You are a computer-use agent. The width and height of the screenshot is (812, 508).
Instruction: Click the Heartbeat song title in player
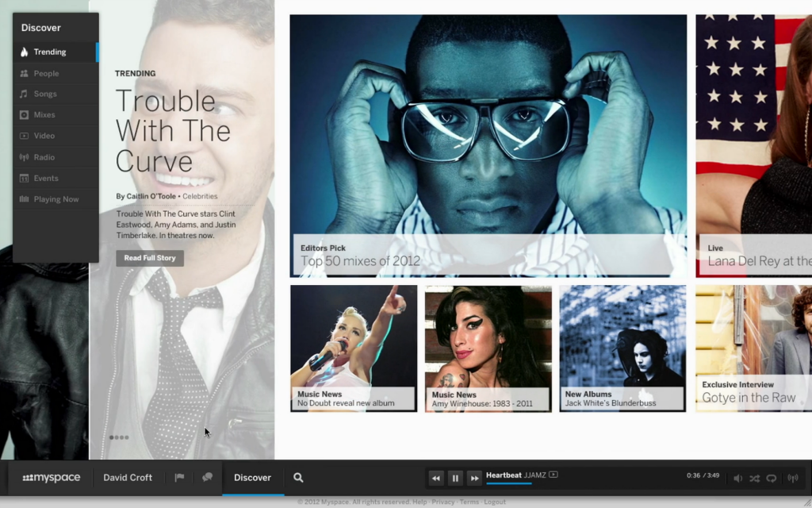pos(504,475)
